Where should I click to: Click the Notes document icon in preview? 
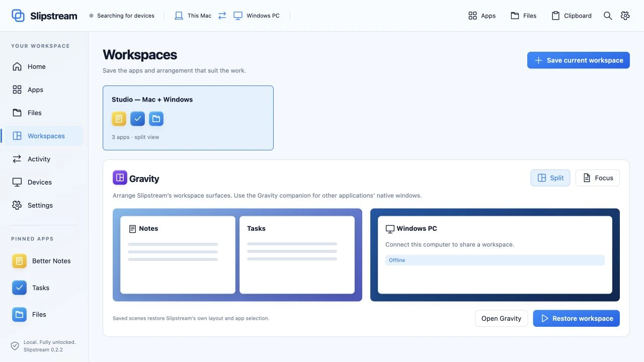[133, 229]
